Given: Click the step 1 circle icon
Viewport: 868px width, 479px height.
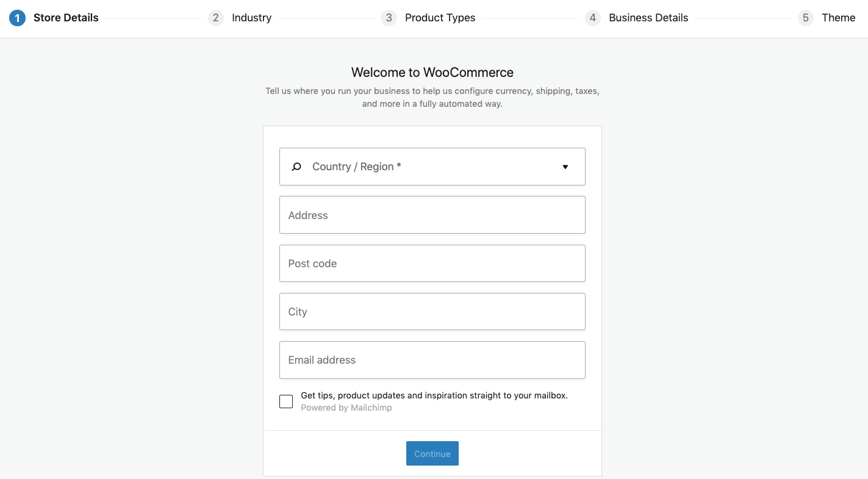Looking at the screenshot, I should click(x=17, y=18).
